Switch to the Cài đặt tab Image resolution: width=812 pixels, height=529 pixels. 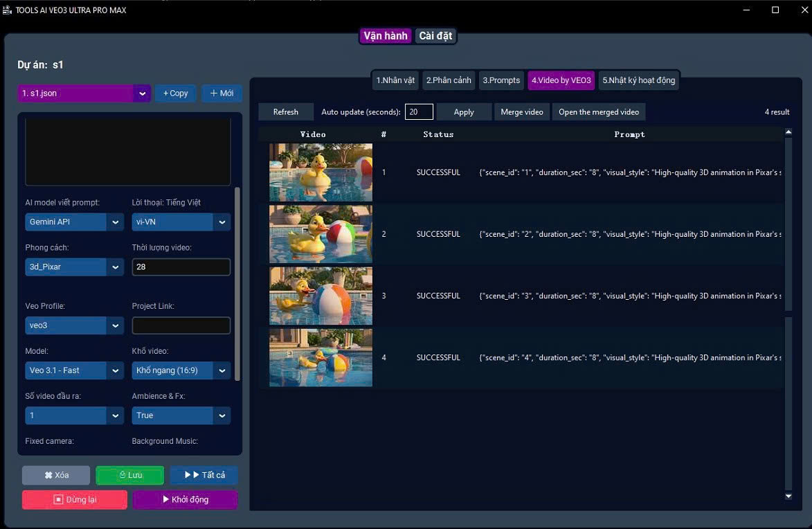tap(435, 36)
